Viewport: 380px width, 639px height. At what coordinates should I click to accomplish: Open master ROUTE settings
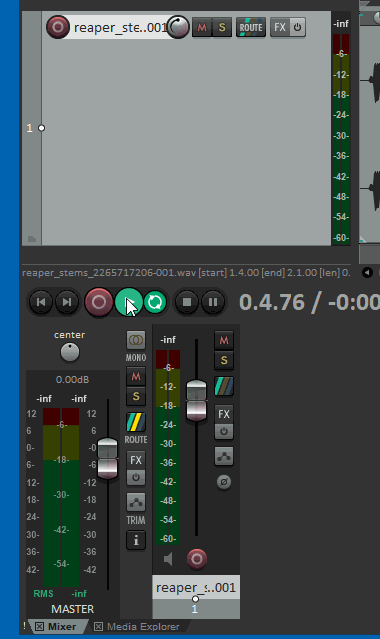click(x=136, y=422)
